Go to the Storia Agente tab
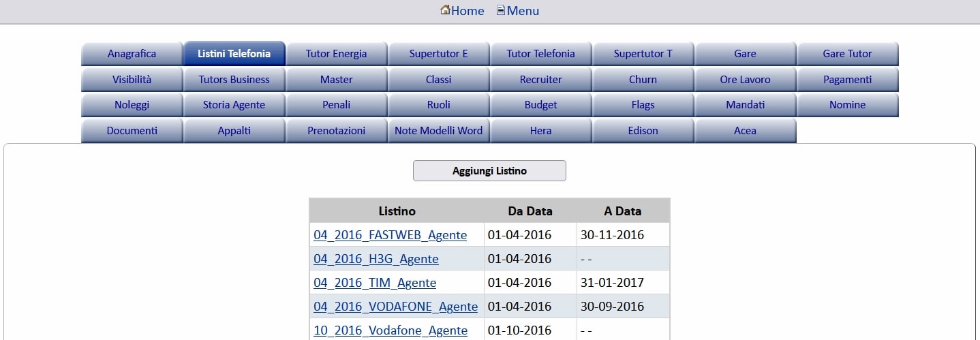This screenshot has height=340, width=980. [x=234, y=105]
